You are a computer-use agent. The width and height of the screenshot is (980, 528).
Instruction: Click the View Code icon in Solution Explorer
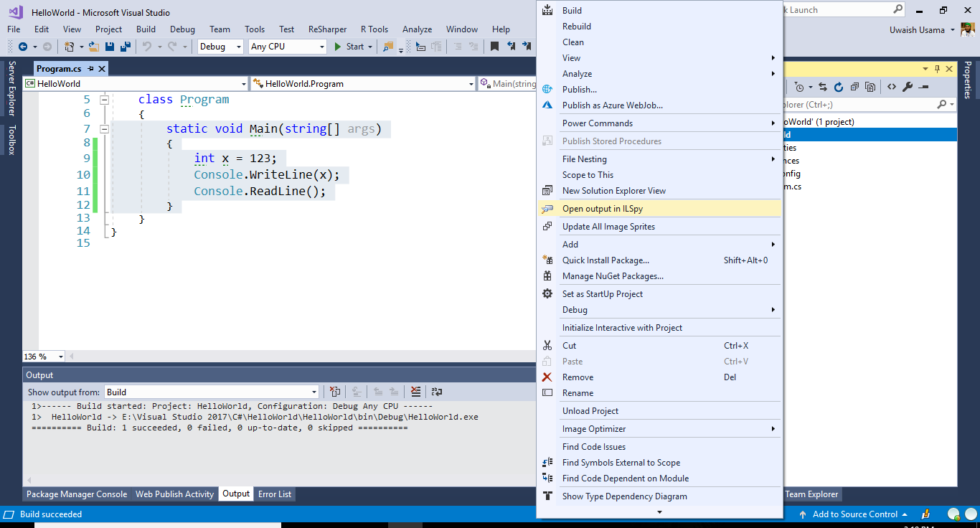tap(892, 87)
